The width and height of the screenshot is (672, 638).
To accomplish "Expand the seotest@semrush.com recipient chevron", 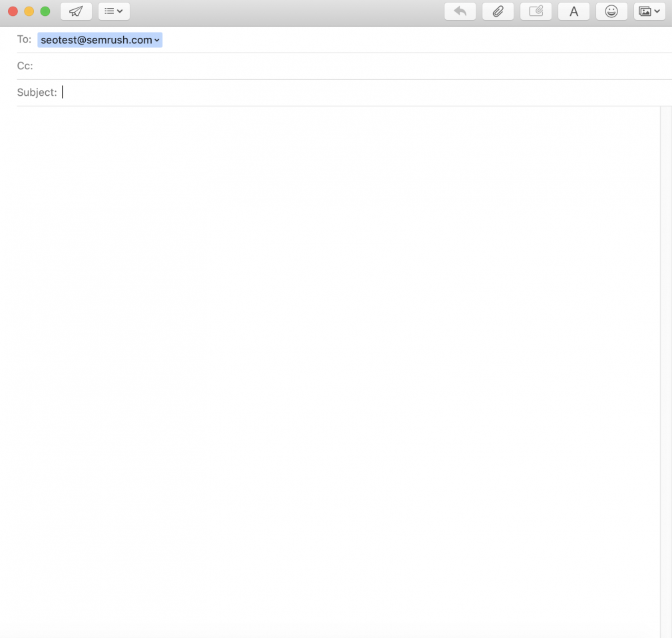I will (x=157, y=41).
